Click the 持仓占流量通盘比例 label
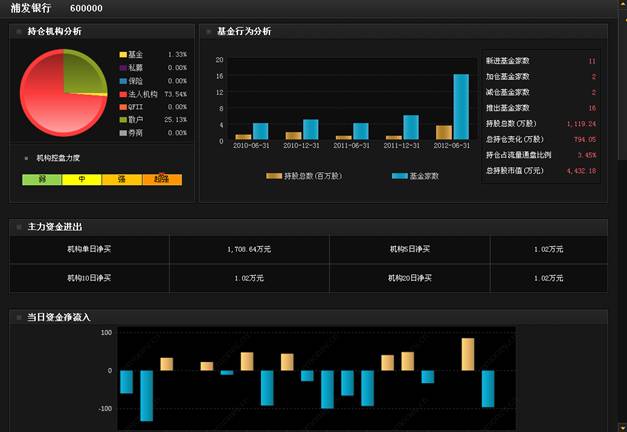 [x=519, y=155]
